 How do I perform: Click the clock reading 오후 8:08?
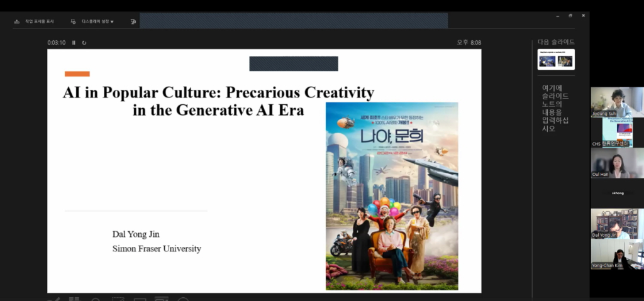coord(469,42)
